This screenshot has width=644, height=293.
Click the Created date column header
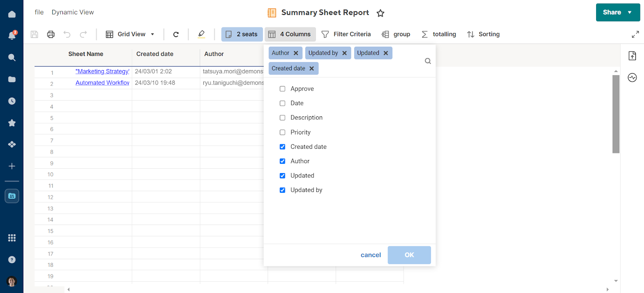(x=155, y=54)
